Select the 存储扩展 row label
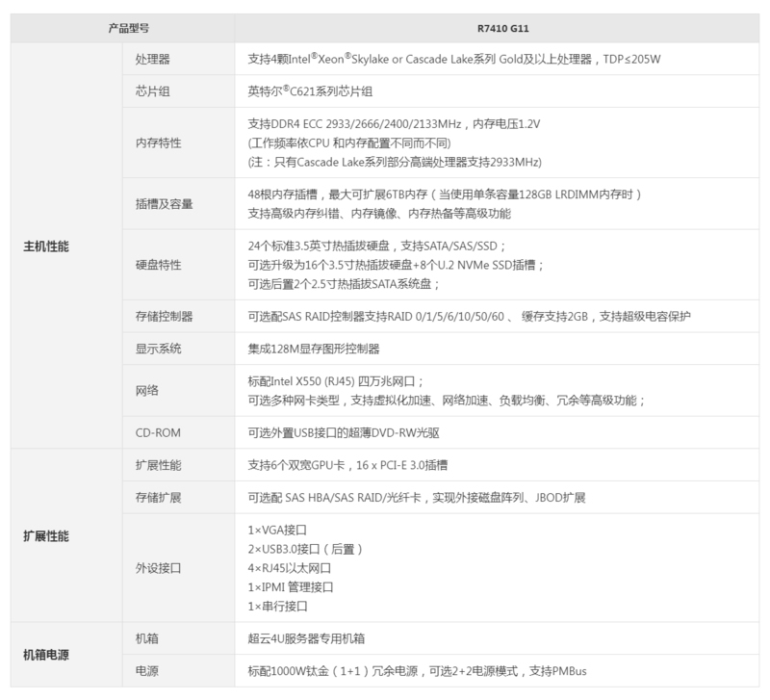 click(159, 498)
